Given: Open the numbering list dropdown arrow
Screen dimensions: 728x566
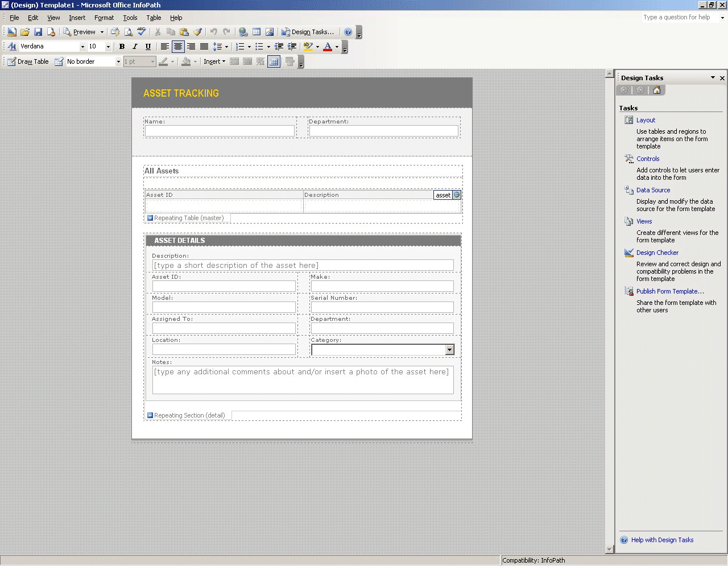Looking at the screenshot, I should (249, 47).
